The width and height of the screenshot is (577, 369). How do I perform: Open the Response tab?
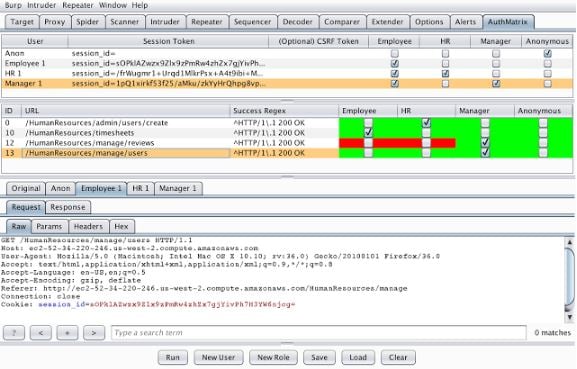68,207
